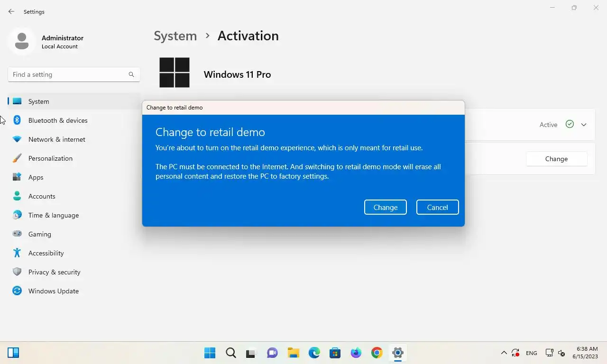Screen dimensions: 607x364
Task: Click the search magnifier in Find a setting
Action: coord(131,74)
